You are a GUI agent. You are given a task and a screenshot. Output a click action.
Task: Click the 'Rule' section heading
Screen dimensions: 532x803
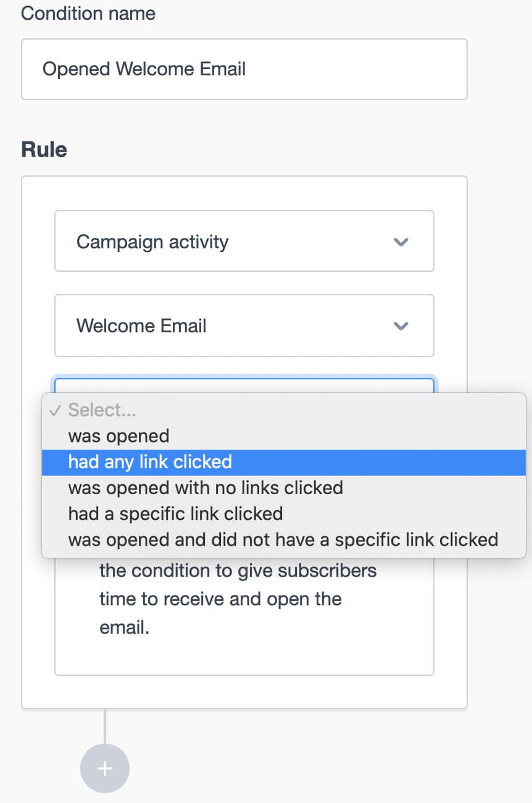[44, 149]
